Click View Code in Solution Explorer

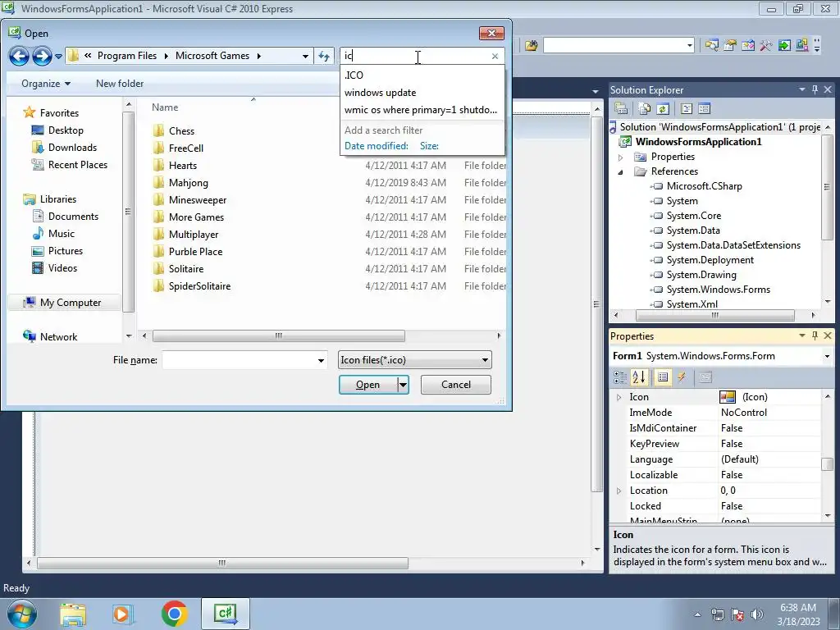687,109
